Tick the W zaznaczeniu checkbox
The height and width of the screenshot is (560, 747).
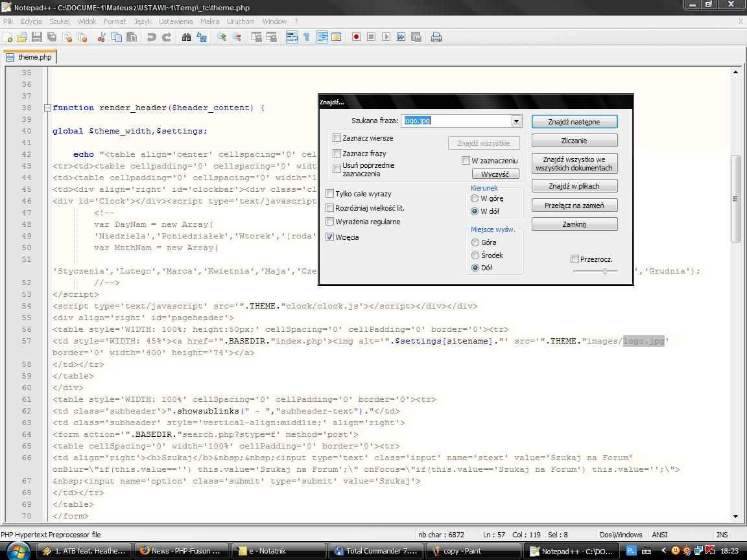tap(466, 161)
